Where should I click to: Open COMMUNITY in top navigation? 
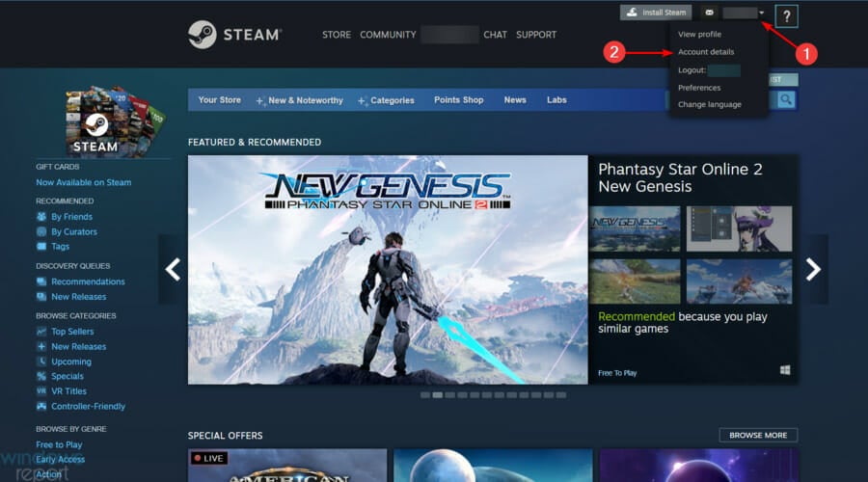(x=388, y=35)
